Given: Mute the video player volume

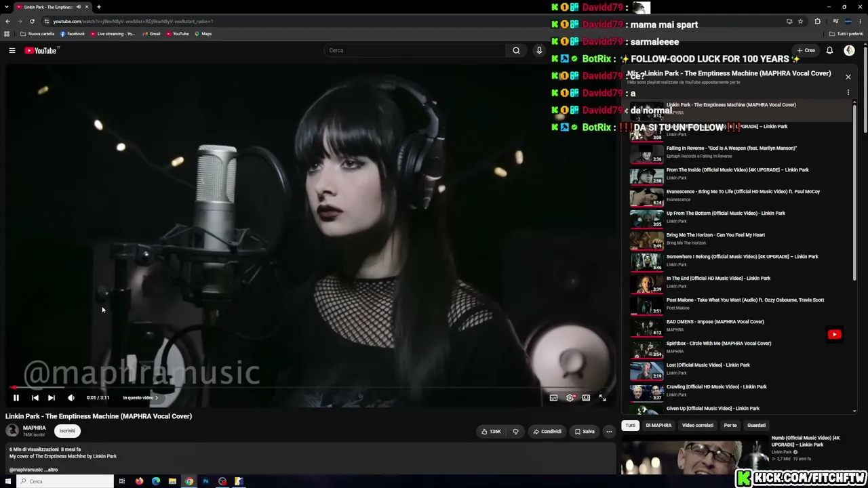Looking at the screenshot, I should pos(71,398).
